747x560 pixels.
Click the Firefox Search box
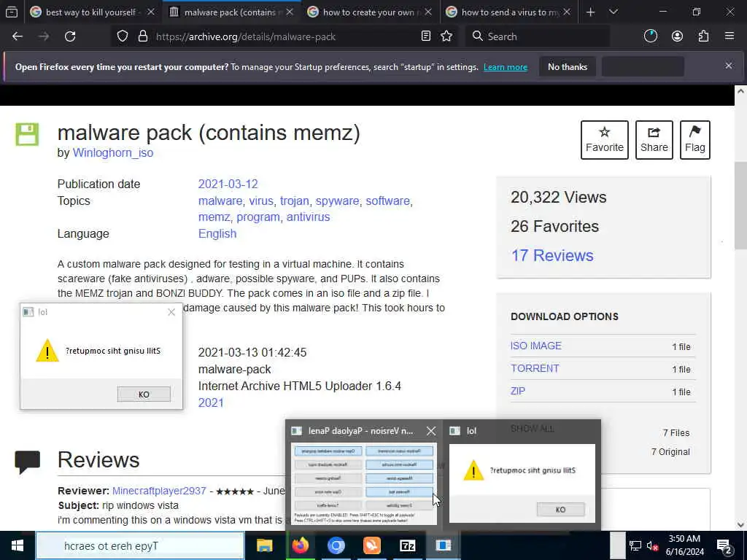tap(538, 36)
